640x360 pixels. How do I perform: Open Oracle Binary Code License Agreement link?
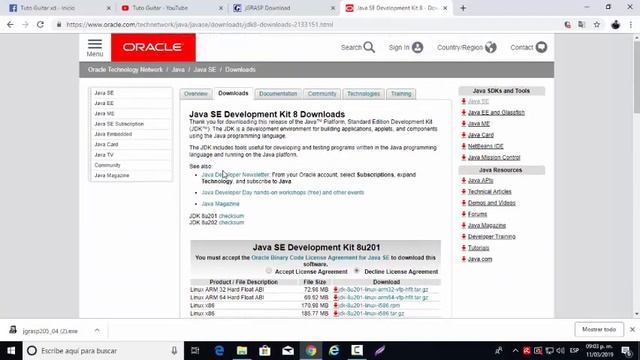(x=320, y=258)
